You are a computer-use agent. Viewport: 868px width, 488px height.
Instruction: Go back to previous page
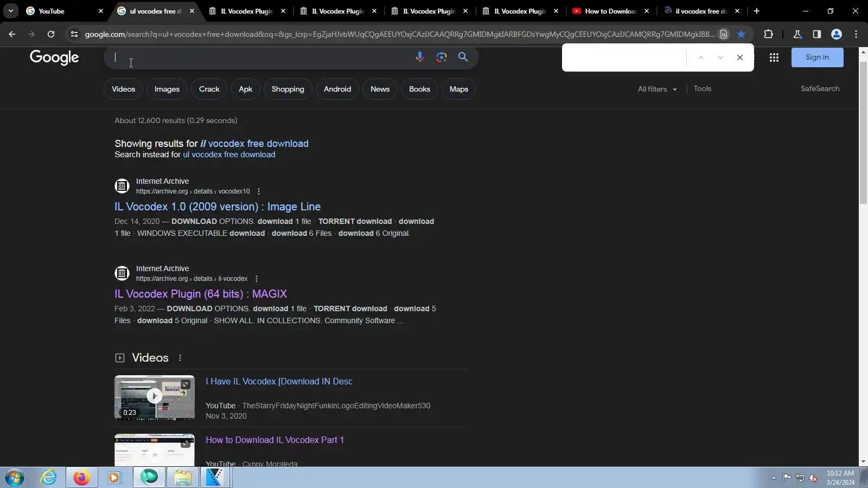(x=12, y=34)
